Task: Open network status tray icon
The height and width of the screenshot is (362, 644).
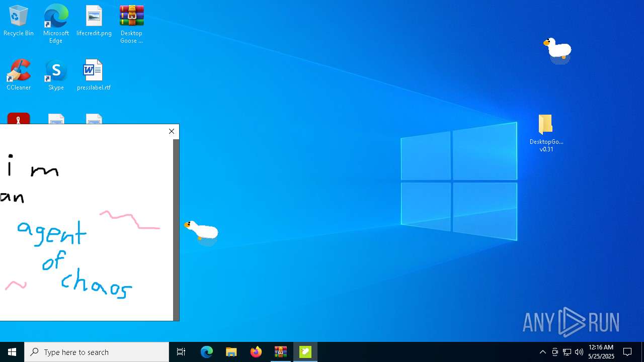Action: (x=567, y=352)
